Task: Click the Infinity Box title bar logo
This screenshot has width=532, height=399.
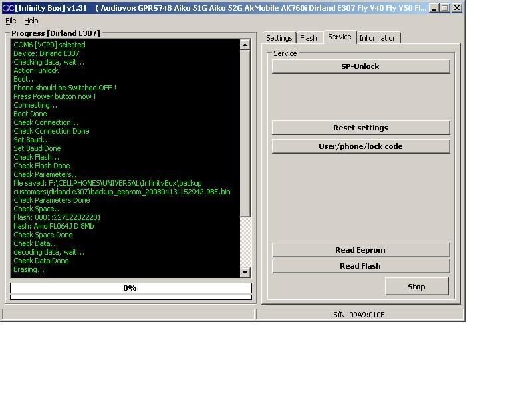Action: click(8, 7)
